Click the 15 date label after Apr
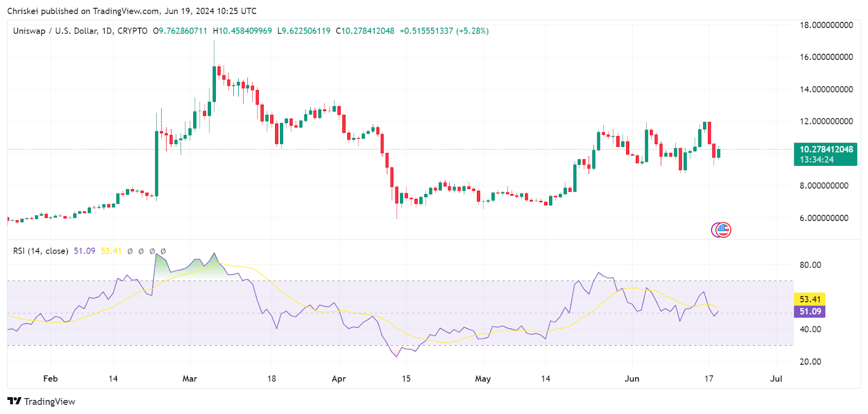Viewport: 868px width, 414px height. (406, 379)
